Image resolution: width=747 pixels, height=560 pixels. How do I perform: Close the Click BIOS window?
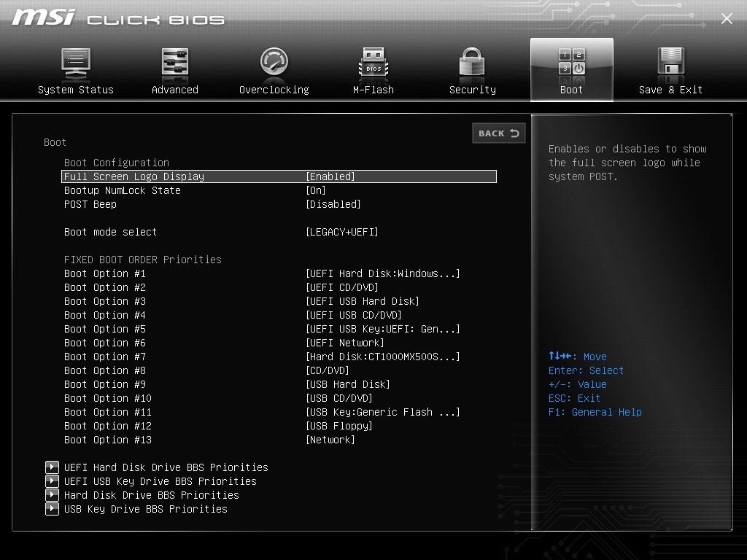coord(727,18)
